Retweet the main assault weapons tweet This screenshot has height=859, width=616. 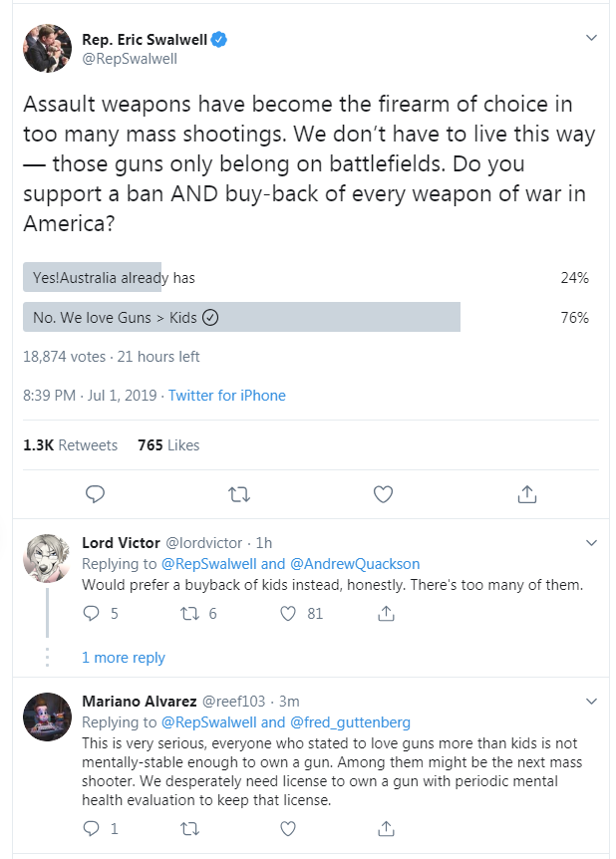coord(239,494)
